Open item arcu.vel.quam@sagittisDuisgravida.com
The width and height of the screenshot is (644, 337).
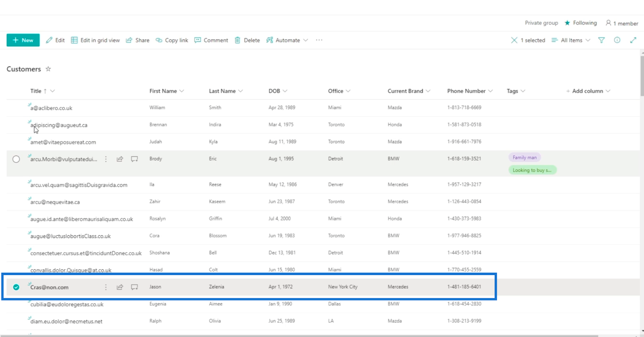[79, 185]
